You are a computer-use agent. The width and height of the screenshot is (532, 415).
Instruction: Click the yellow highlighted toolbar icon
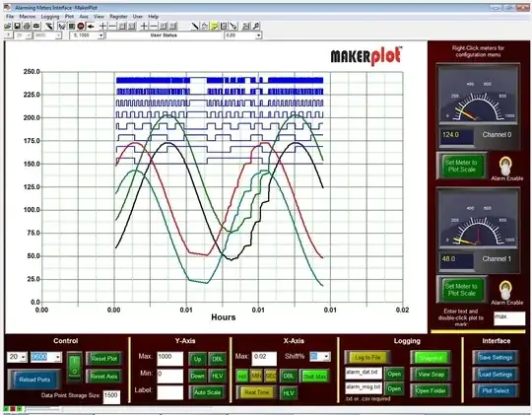pos(214,27)
